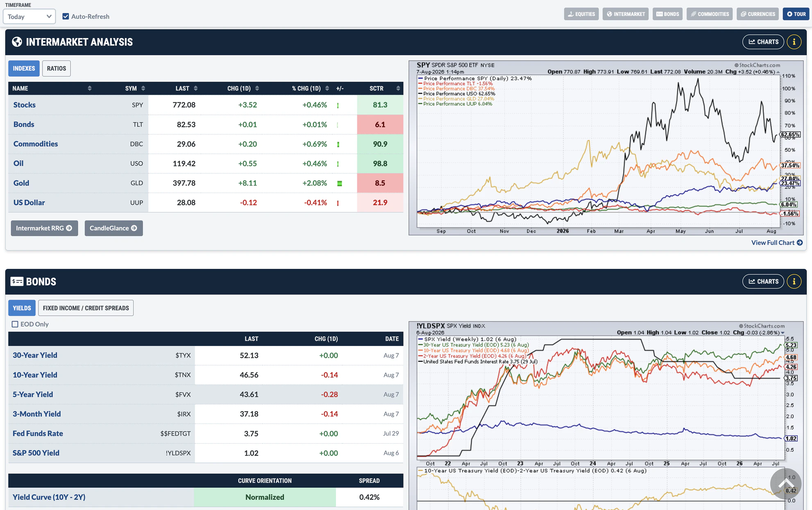Screen dimensions: 812x510
Task: Click the $$FEDTGT symbol text
Action: 175,434
